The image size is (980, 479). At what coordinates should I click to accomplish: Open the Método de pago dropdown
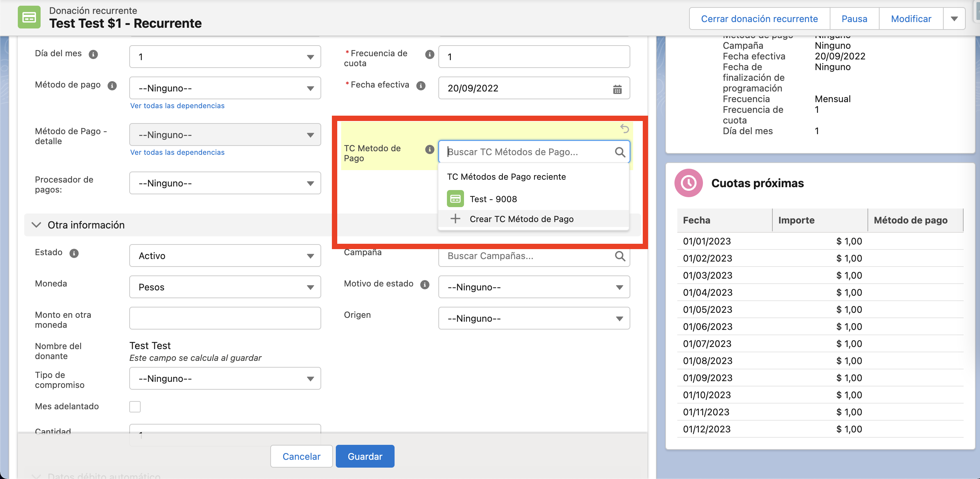pyautogui.click(x=225, y=88)
